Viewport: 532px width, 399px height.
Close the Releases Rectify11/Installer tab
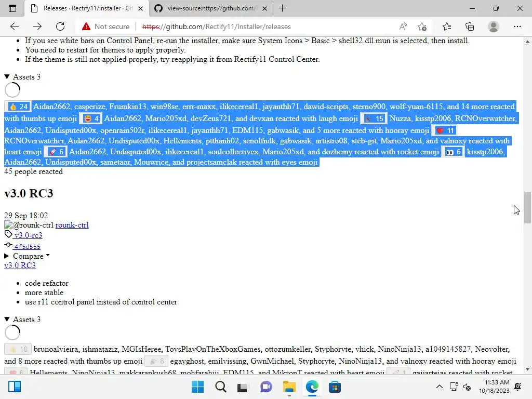[x=140, y=8]
